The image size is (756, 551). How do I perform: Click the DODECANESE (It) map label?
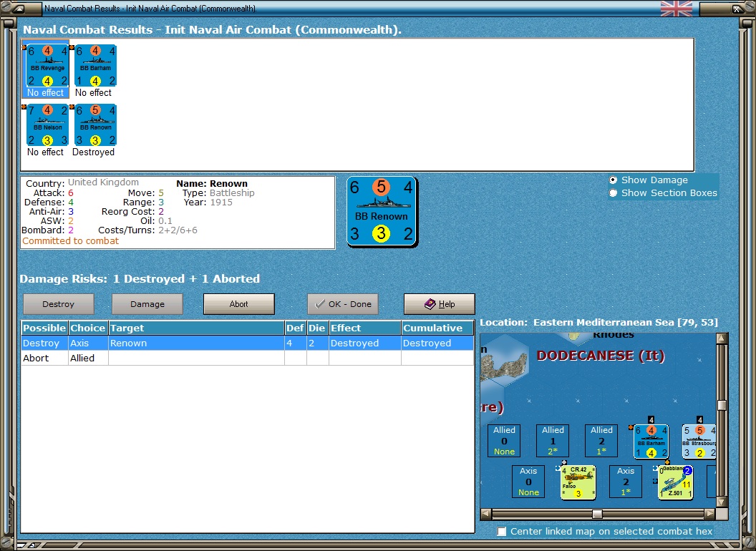601,356
